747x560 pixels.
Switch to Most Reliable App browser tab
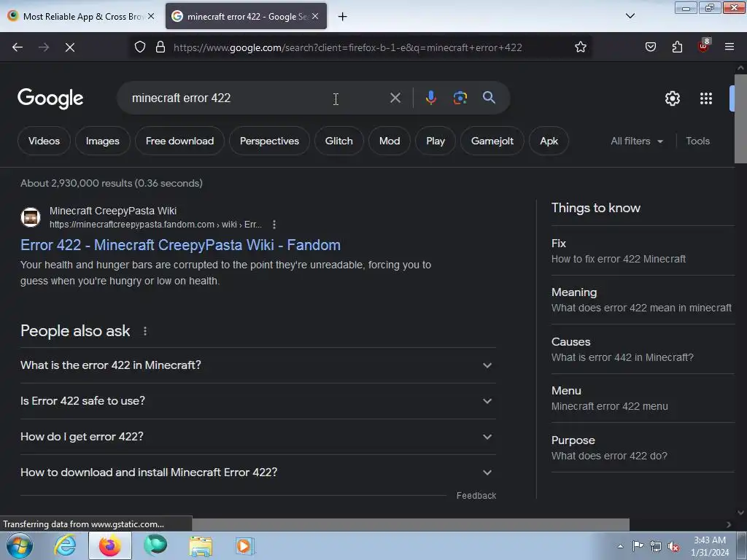pyautogui.click(x=81, y=16)
